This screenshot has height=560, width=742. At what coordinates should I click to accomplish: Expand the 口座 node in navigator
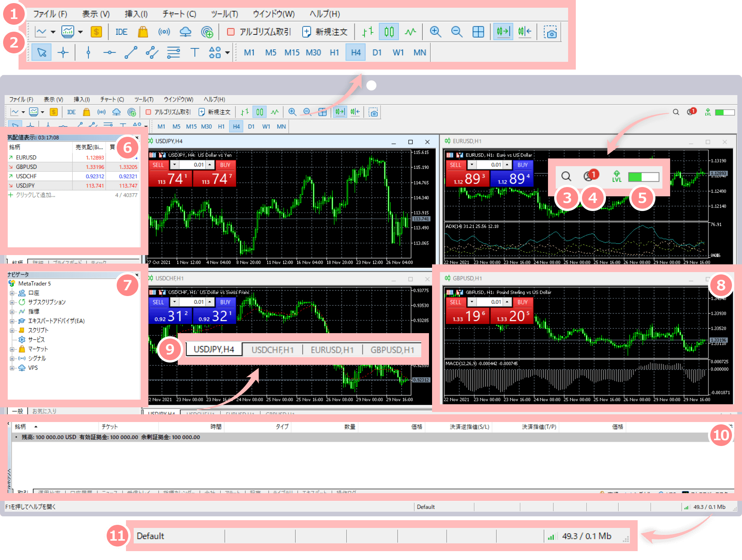click(x=12, y=293)
